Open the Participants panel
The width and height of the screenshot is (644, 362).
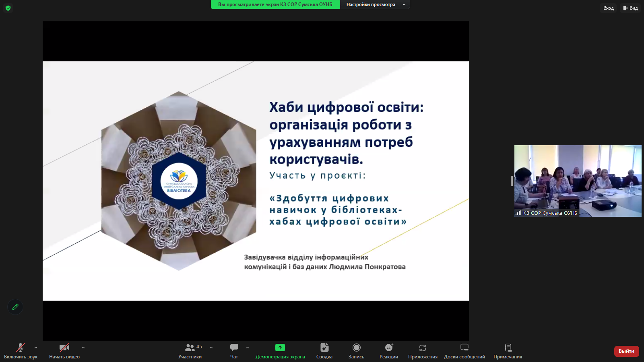tap(190, 351)
